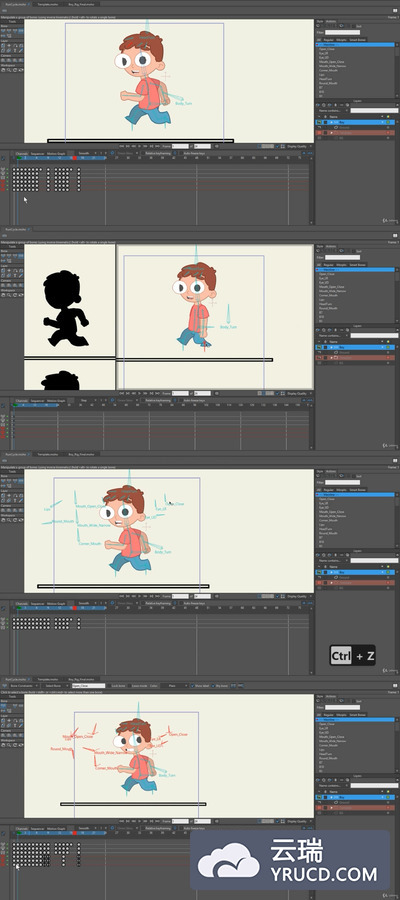Select Round_Mouth action in red-labels frame list

[x=328, y=758]
